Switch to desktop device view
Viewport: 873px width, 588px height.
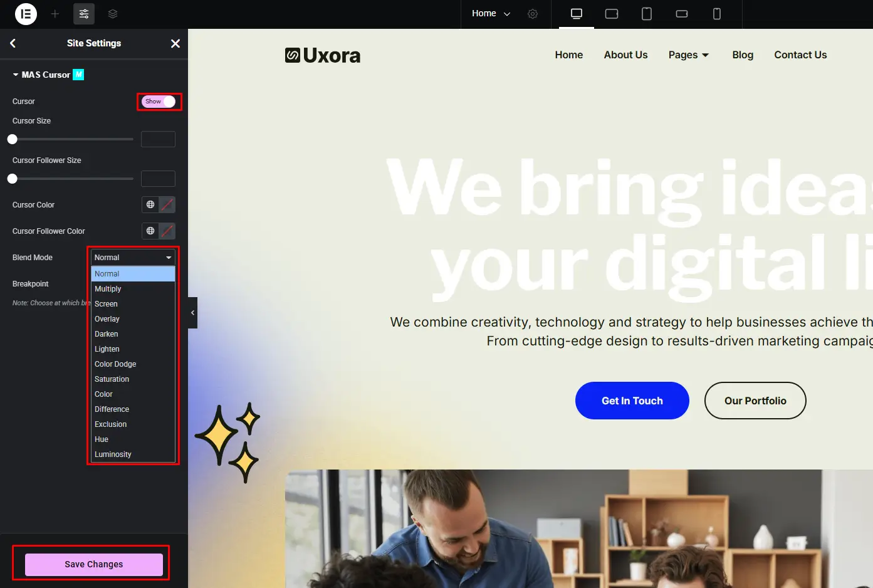[x=577, y=14]
